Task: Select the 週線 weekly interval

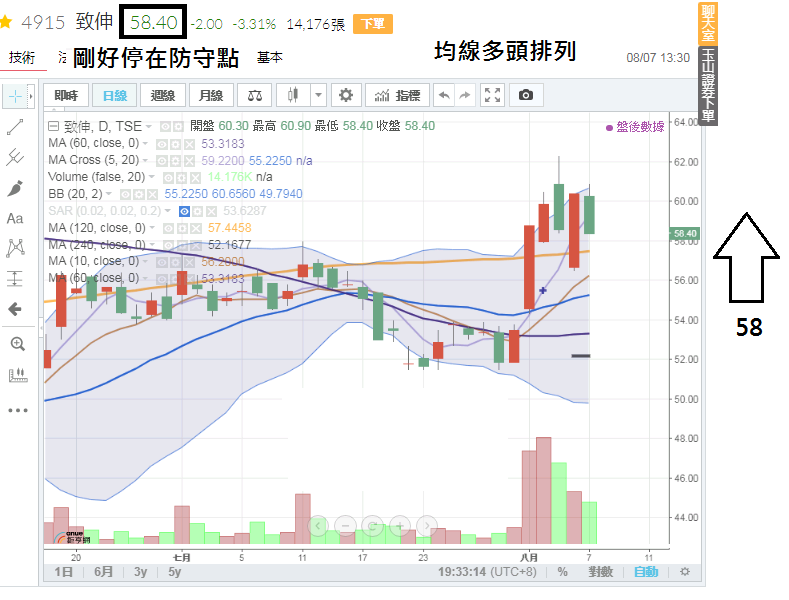Action: click(163, 95)
